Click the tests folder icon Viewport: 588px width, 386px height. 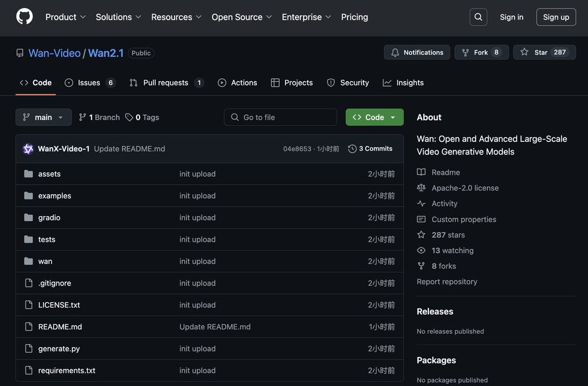point(29,240)
